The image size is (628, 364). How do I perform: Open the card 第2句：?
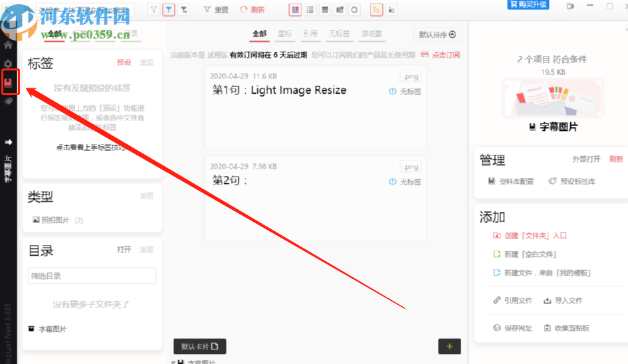tap(315, 198)
